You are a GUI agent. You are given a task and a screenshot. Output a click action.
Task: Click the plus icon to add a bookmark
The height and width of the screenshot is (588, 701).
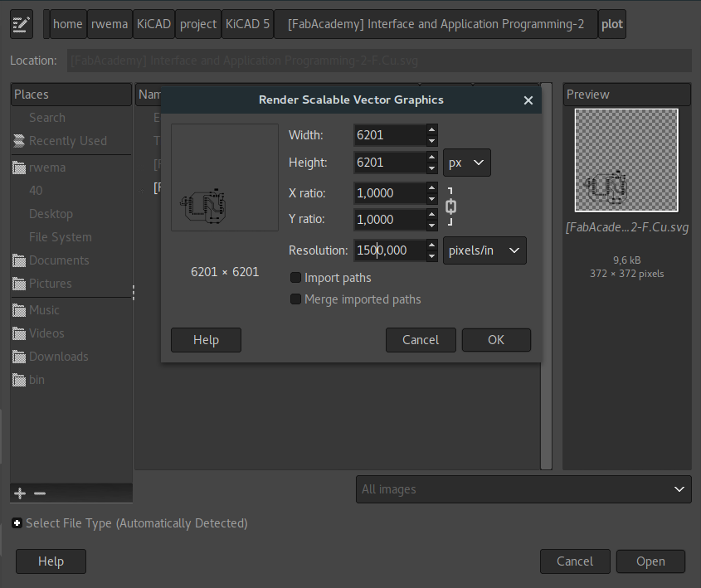click(x=18, y=493)
